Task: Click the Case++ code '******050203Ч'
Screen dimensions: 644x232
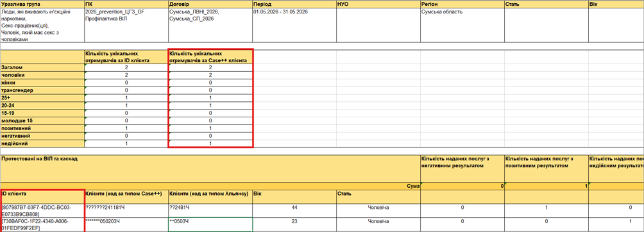Action: (126, 224)
